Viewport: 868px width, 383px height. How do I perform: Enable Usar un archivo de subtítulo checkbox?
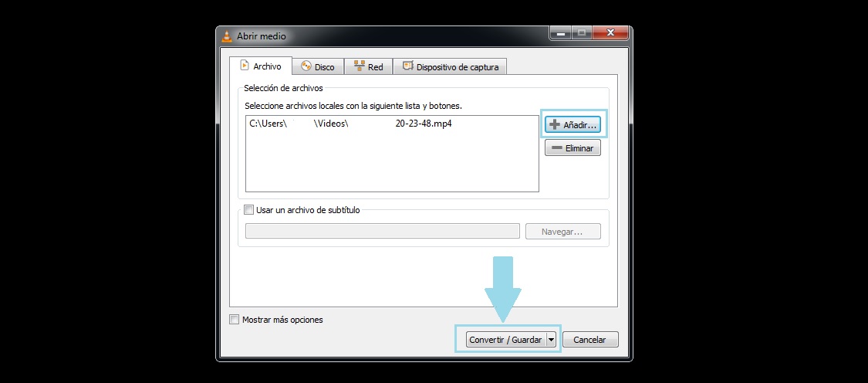click(x=249, y=210)
